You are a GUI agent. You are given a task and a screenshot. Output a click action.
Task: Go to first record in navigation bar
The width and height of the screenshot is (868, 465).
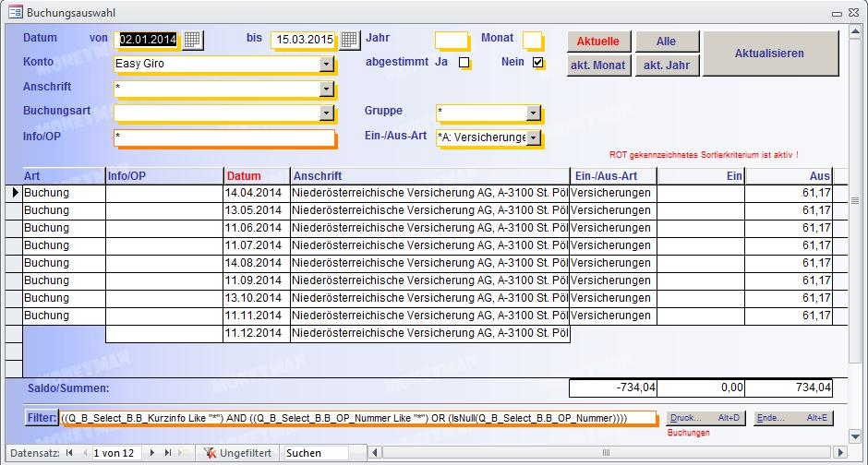[x=68, y=453]
